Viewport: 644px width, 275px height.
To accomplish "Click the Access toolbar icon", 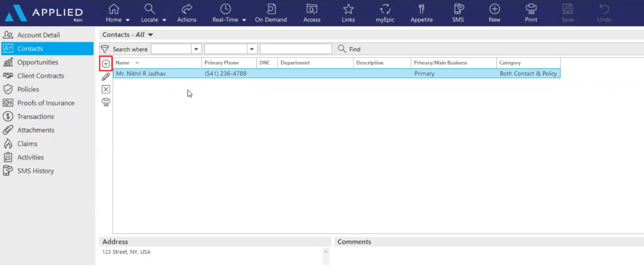I will 312,9.
